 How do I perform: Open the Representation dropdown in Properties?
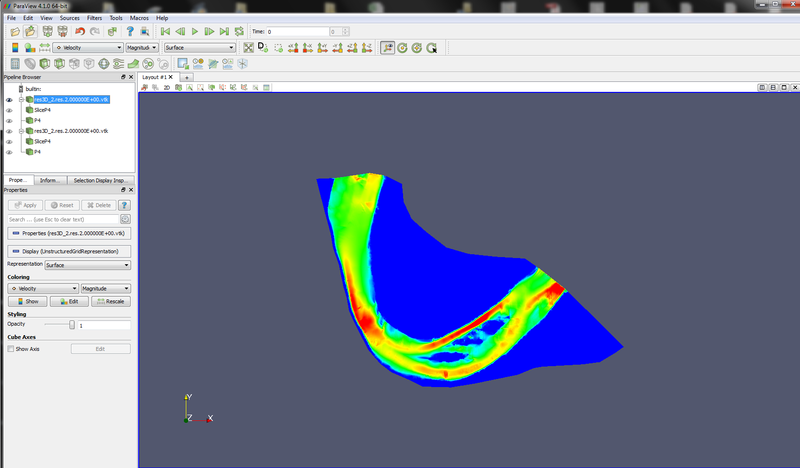(88, 265)
